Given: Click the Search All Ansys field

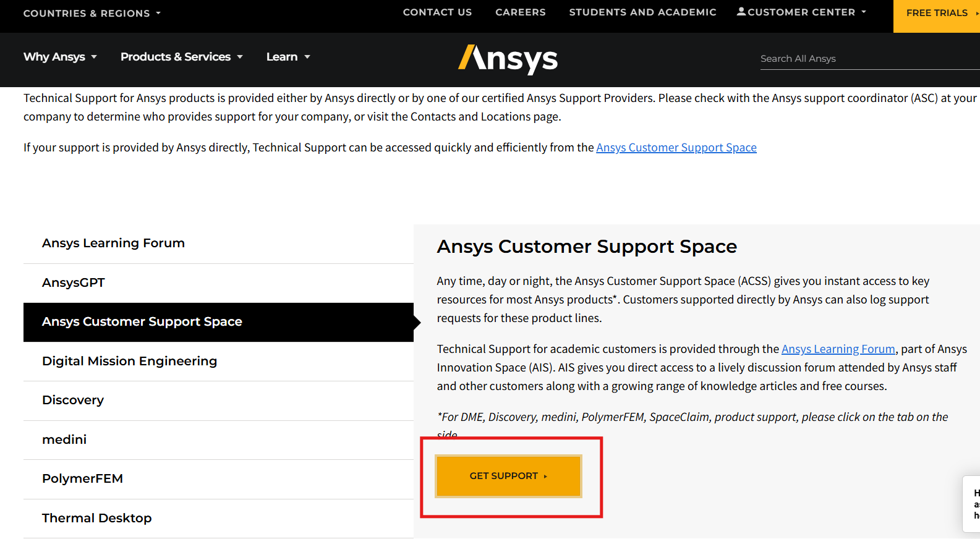Looking at the screenshot, I should [x=866, y=59].
